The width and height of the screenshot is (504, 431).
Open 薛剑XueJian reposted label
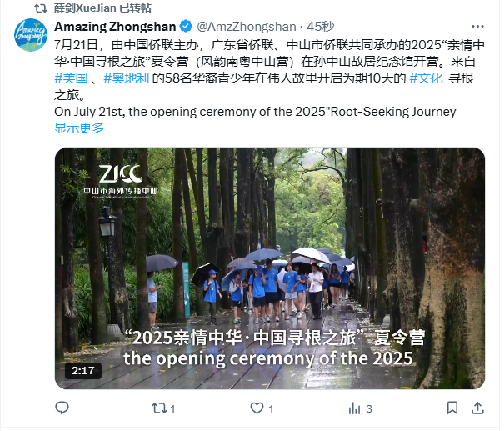pyautogui.click(x=102, y=8)
